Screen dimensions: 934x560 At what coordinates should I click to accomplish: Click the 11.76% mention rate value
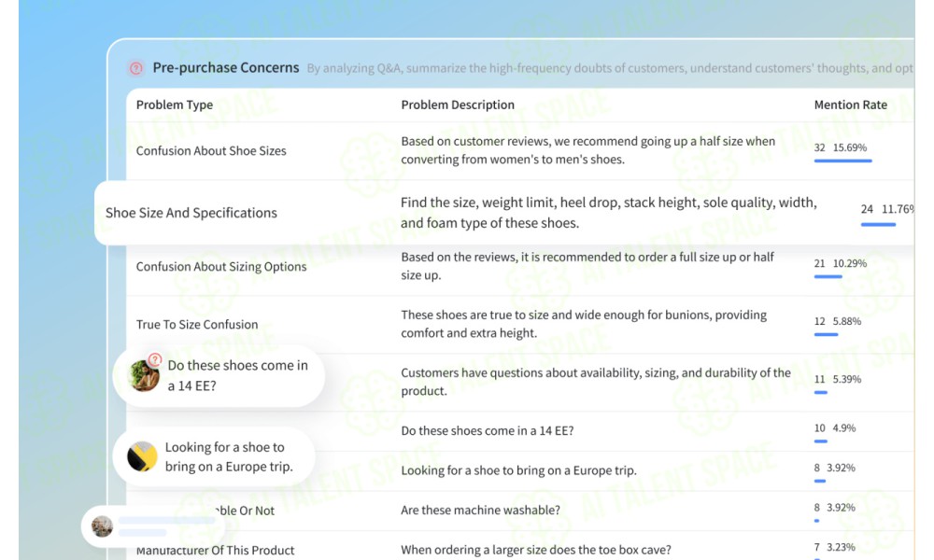click(x=898, y=209)
